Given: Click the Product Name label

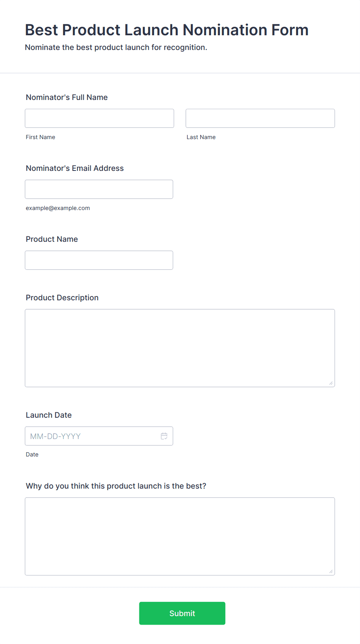Looking at the screenshot, I should 52,239.
